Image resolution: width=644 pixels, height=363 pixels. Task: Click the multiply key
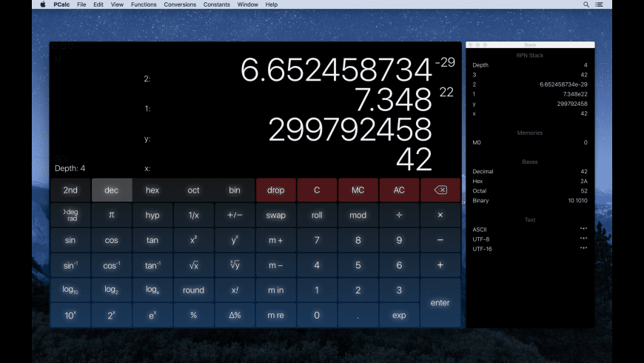tap(440, 215)
